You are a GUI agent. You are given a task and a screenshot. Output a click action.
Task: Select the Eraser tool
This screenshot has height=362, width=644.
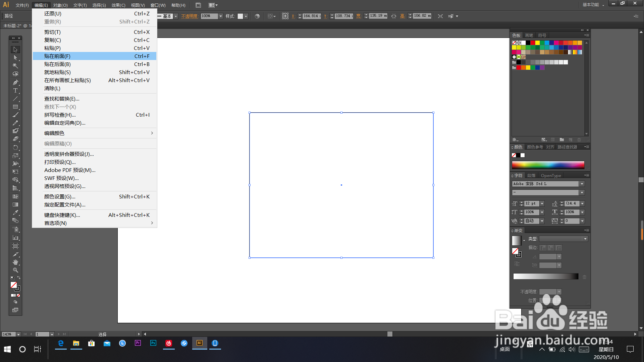pos(15,139)
